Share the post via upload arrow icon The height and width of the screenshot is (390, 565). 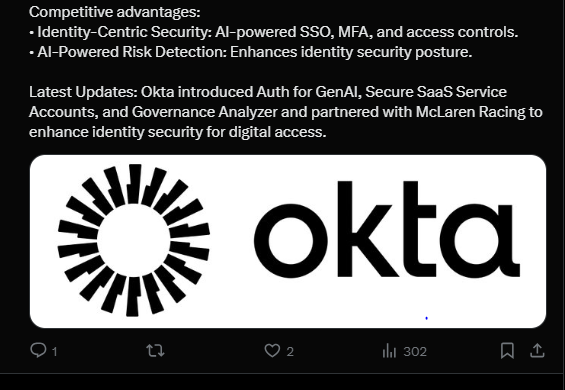[537, 350]
